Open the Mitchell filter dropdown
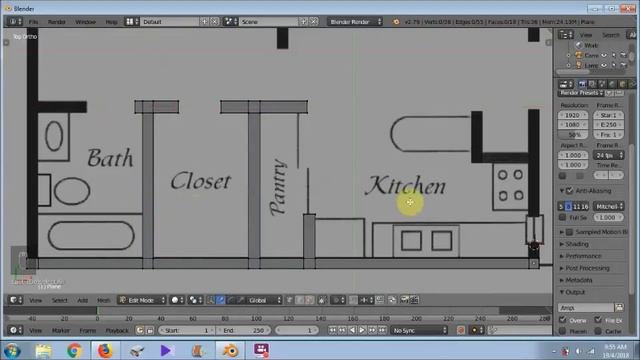The height and width of the screenshot is (360, 640). (609, 207)
